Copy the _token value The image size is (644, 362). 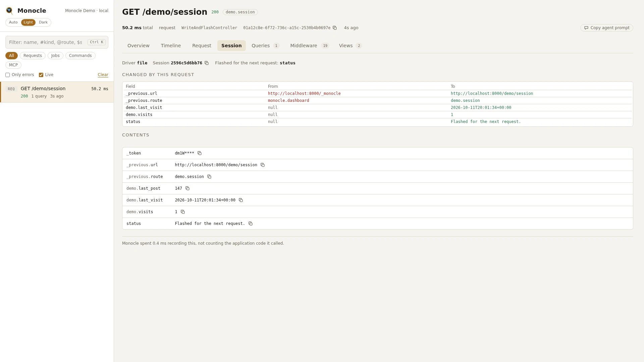(200, 153)
